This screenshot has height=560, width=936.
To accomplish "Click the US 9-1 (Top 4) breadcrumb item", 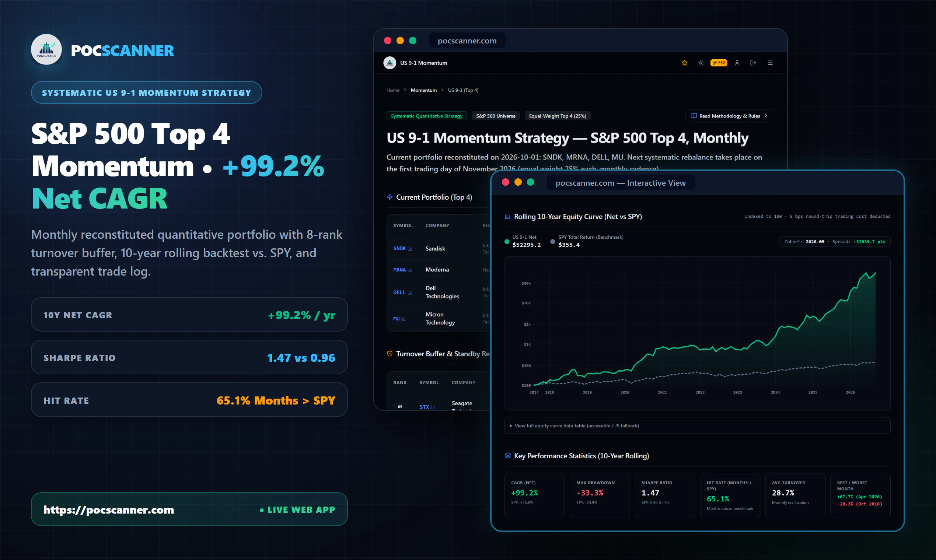I will (463, 90).
